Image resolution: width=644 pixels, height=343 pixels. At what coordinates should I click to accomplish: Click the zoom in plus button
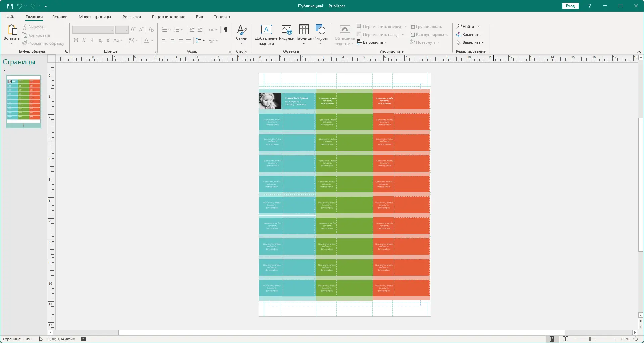pyautogui.click(x=615, y=339)
